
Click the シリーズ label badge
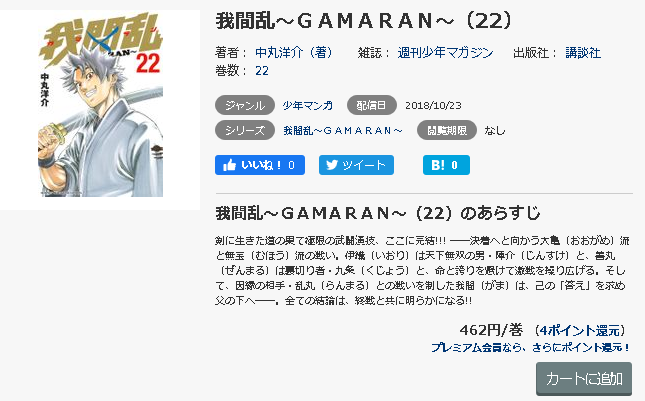(245, 130)
